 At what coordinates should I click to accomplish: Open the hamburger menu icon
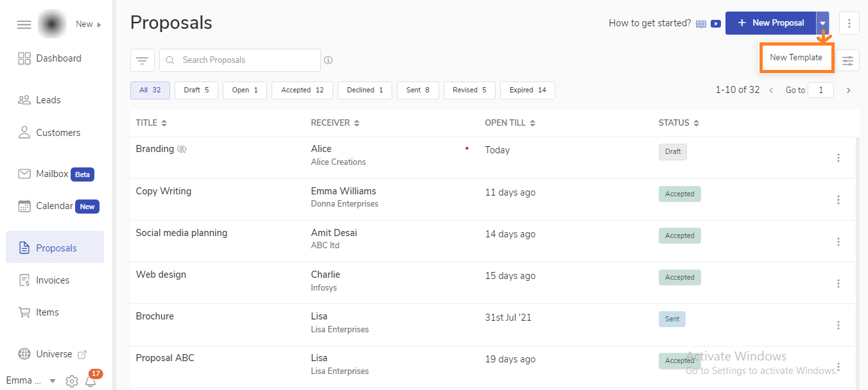[24, 24]
